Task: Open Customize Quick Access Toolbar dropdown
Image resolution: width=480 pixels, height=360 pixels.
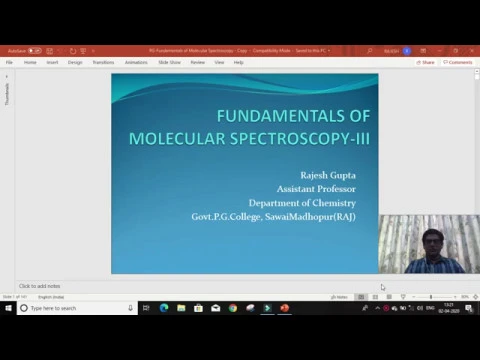Action: tap(93, 51)
